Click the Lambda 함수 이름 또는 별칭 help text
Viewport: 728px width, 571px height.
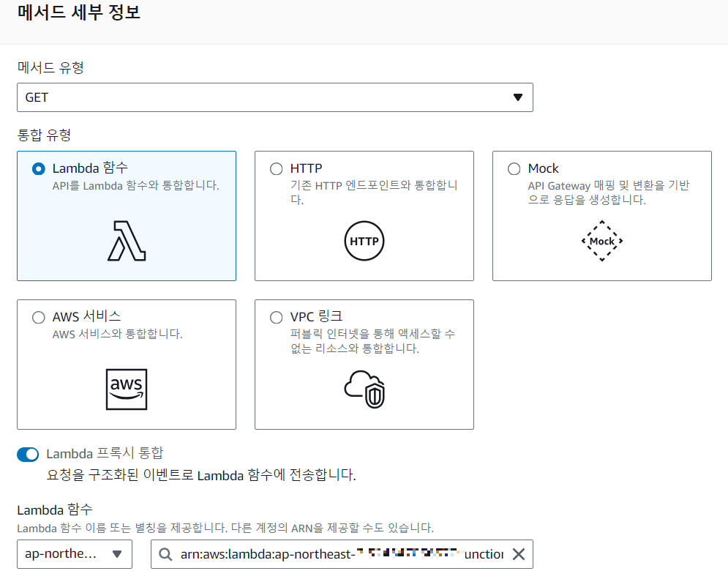(225, 529)
